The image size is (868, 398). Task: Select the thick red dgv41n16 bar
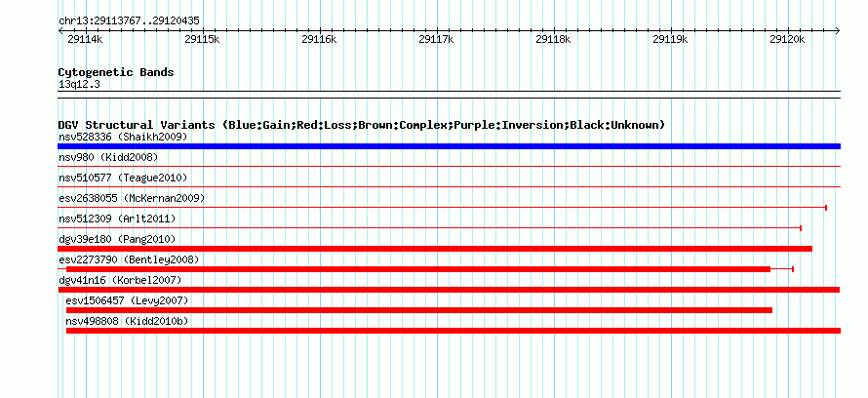coord(449,290)
